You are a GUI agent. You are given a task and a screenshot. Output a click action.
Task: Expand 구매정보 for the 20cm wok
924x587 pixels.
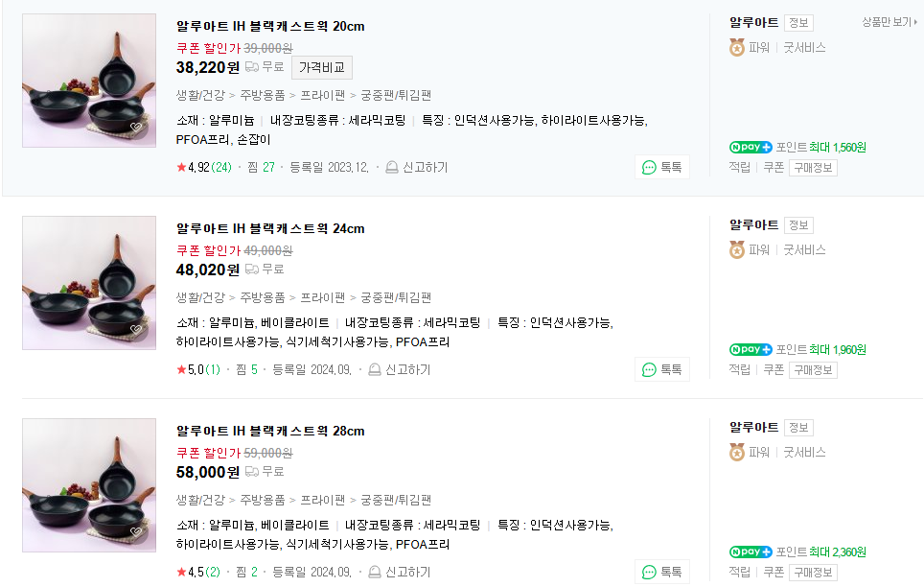pos(813,168)
